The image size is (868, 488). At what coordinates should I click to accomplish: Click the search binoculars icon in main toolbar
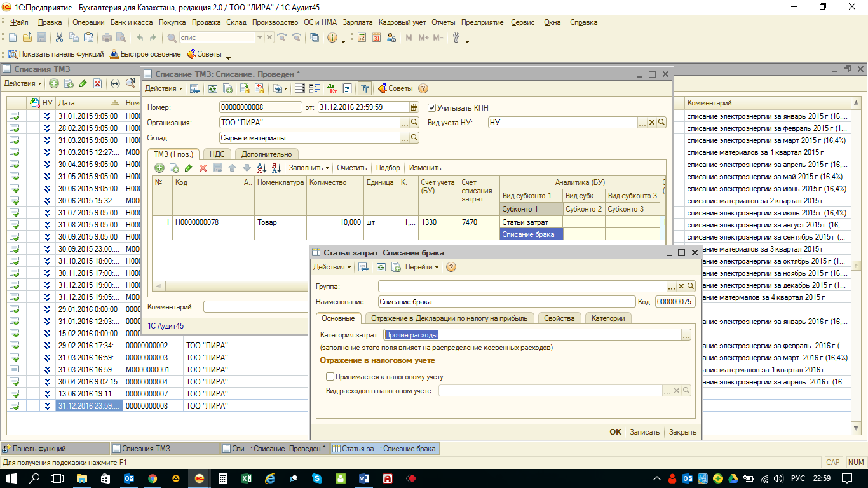pos(172,37)
